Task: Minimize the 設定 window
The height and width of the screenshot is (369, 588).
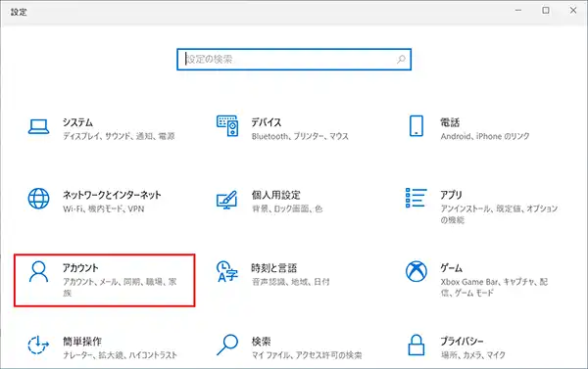Action: click(x=518, y=11)
